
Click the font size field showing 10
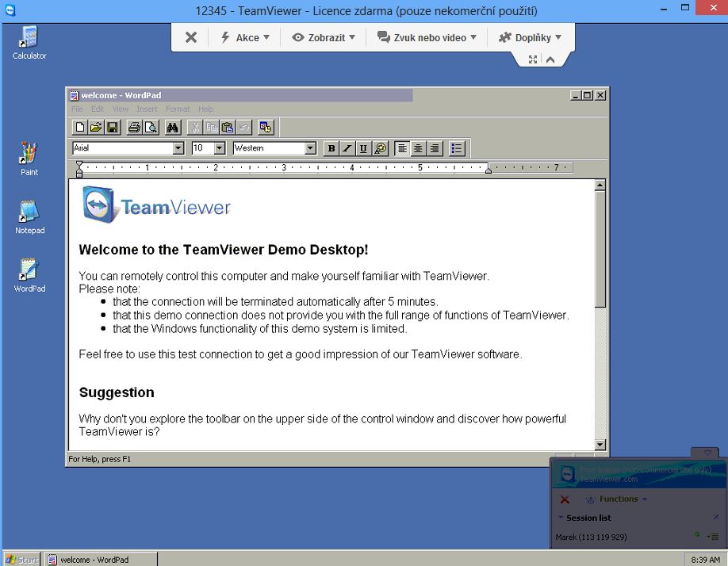click(x=203, y=148)
